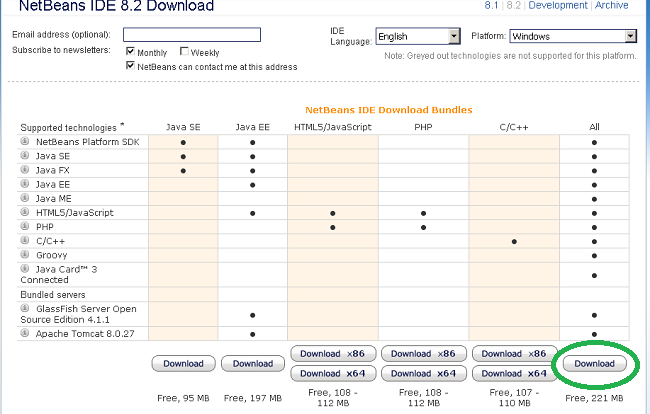Click the PHP column header
This screenshot has width=650, height=414.
click(x=423, y=127)
